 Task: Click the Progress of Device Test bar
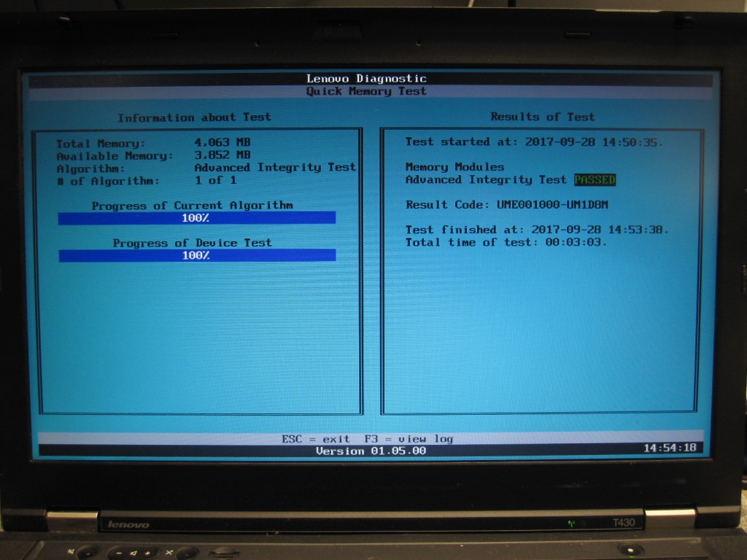[x=197, y=255]
